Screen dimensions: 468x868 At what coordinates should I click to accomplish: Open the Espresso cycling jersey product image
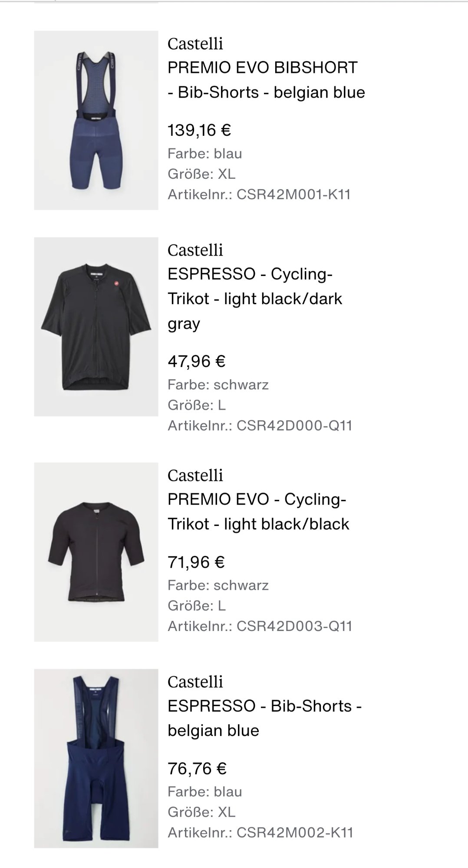click(96, 327)
